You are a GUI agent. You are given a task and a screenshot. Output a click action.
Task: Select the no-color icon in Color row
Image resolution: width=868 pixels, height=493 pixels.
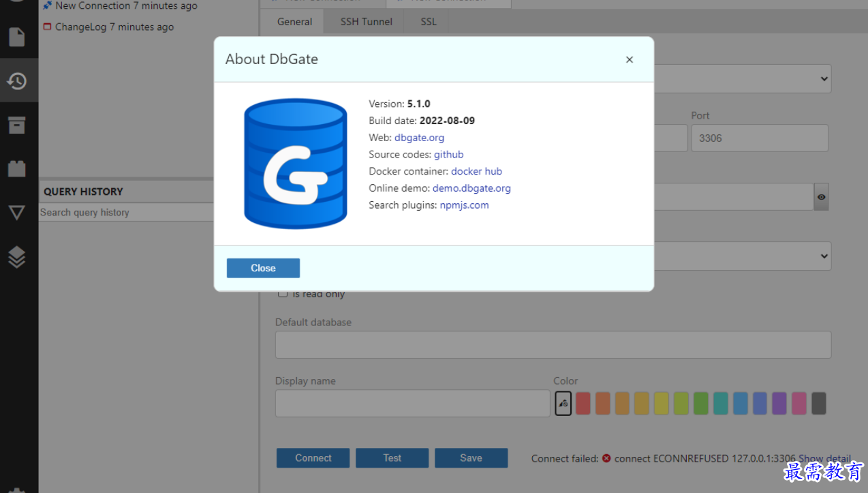point(563,403)
